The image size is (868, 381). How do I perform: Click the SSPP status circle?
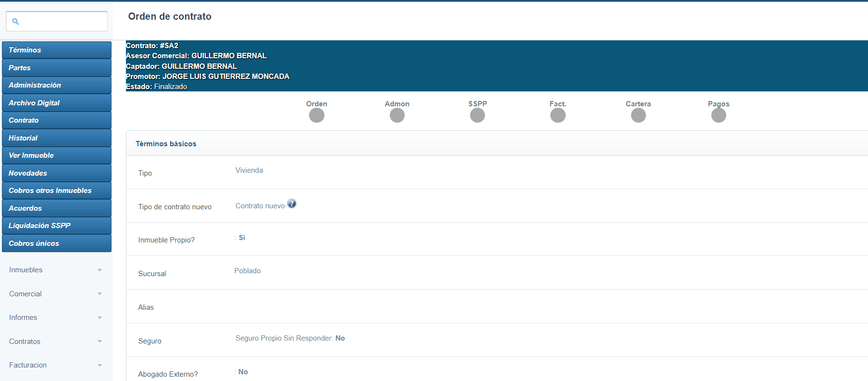point(477,115)
